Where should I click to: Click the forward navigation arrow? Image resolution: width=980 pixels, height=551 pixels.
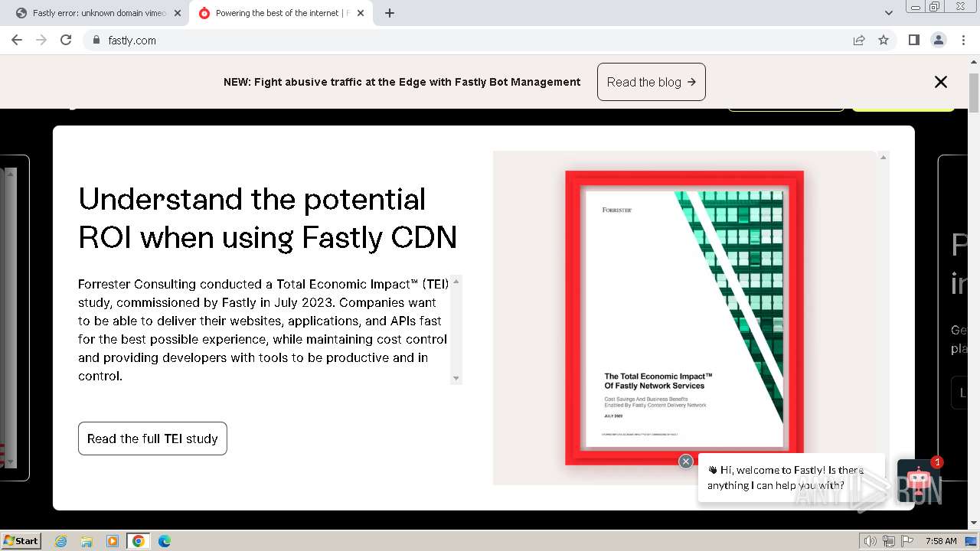[41, 40]
